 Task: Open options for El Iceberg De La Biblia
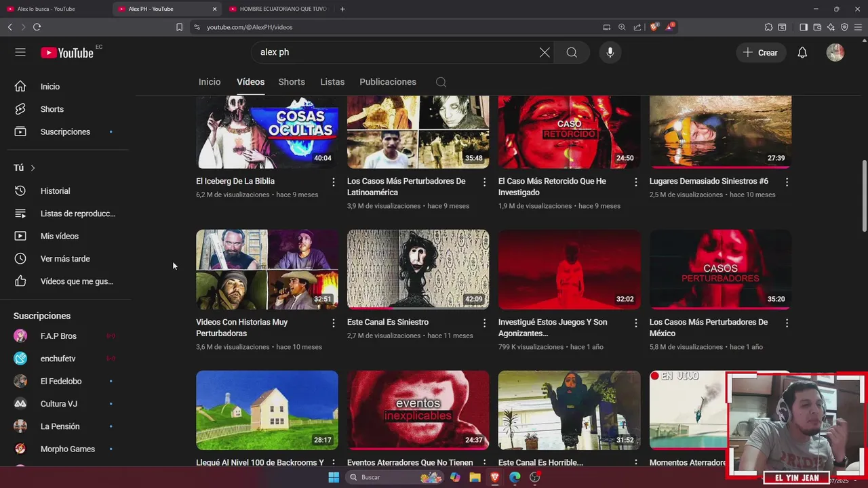(333, 182)
